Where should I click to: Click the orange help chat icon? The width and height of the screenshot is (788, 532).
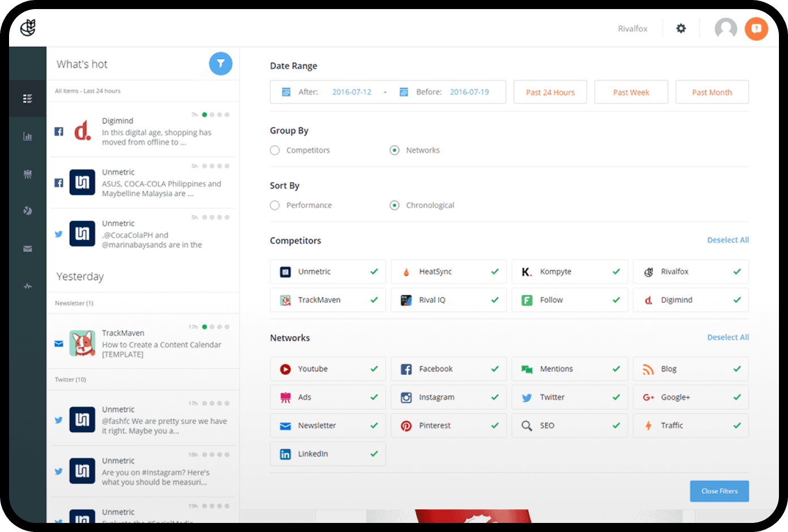(756, 28)
